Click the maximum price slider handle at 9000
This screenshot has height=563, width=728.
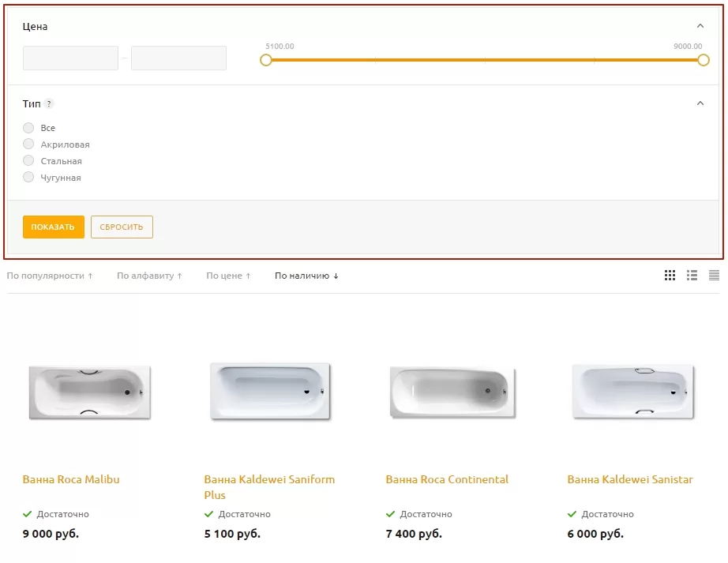704,60
